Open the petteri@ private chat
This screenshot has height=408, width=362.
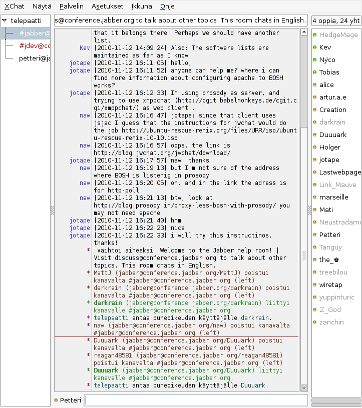coord(34,58)
